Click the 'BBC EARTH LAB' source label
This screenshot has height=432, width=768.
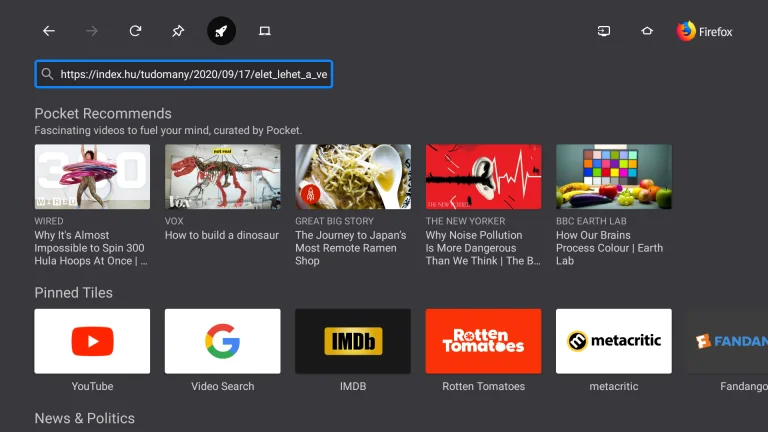point(591,221)
